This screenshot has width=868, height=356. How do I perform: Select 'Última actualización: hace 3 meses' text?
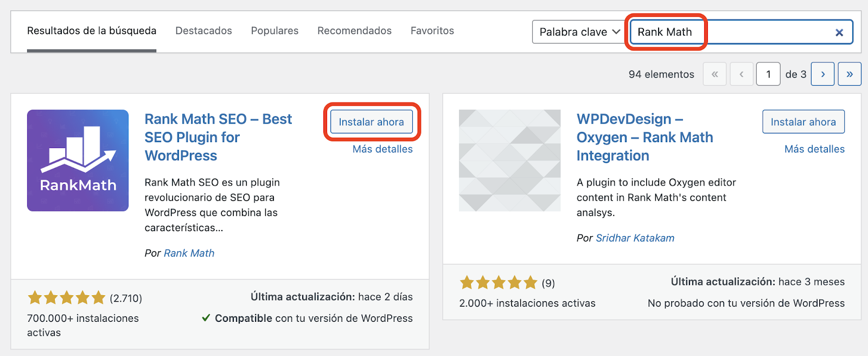(758, 282)
